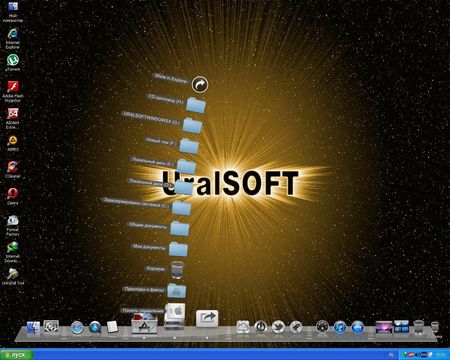Open the Twitter bird dock icon
Viewport: 450px width, 360px height.
click(278, 327)
